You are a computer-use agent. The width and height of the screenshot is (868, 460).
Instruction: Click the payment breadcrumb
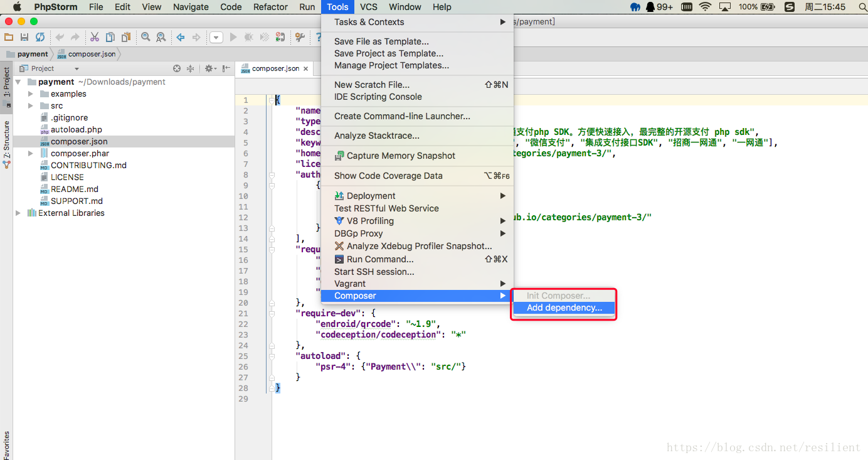pyautogui.click(x=27, y=54)
